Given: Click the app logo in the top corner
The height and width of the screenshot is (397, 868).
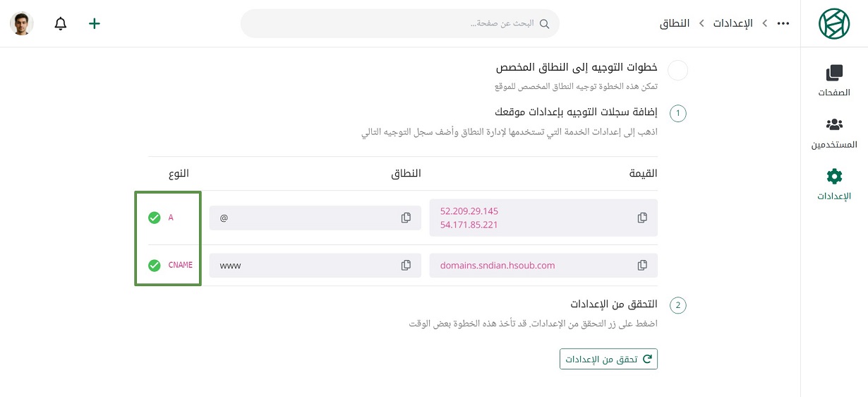Looking at the screenshot, I should pos(834,23).
